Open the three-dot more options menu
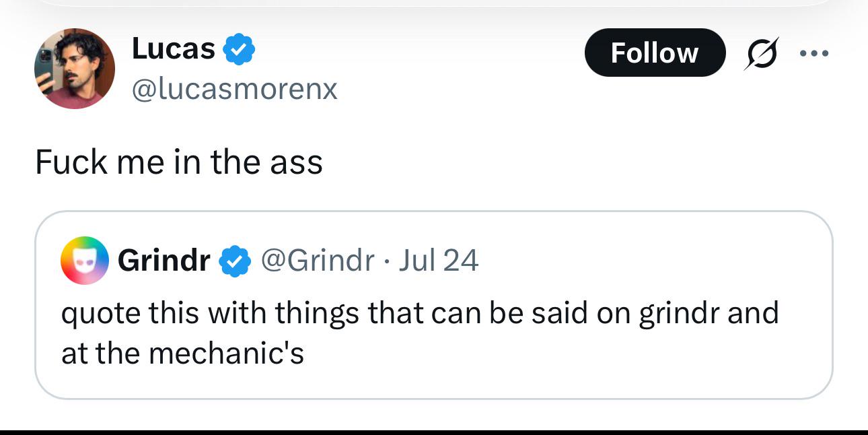Image resolution: width=868 pixels, height=435 pixels. 813,53
